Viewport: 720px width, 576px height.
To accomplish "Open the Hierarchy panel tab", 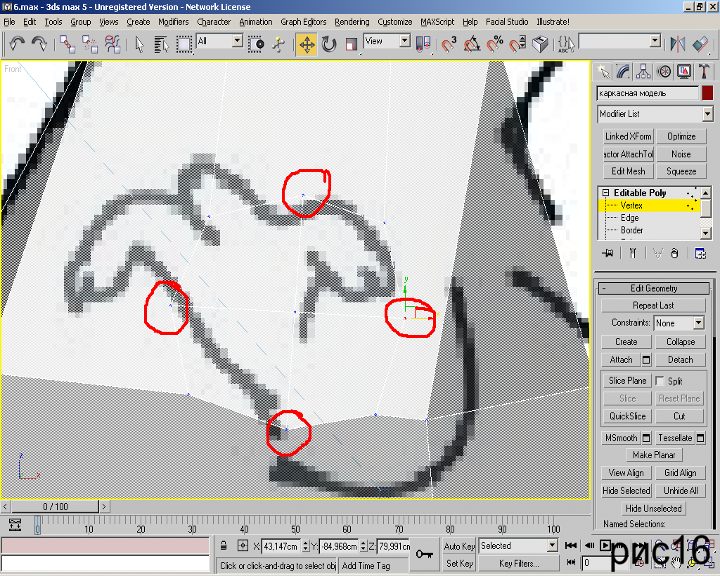I will tap(643, 71).
